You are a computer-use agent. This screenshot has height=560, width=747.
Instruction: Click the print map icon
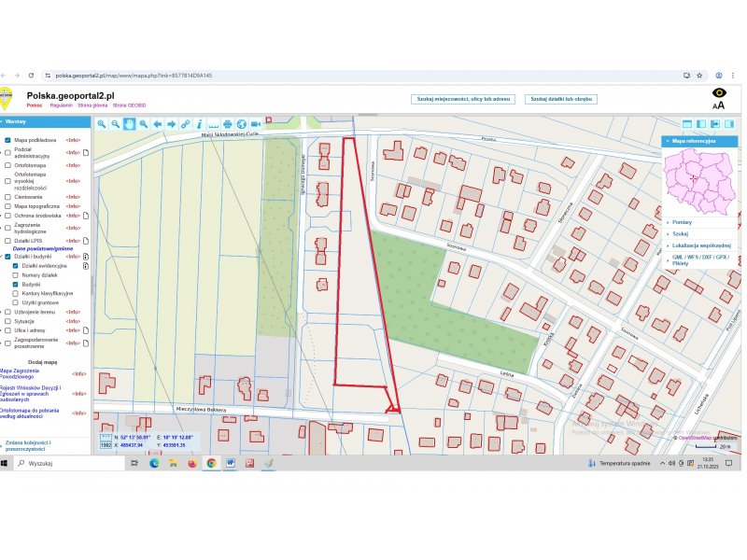point(227,123)
